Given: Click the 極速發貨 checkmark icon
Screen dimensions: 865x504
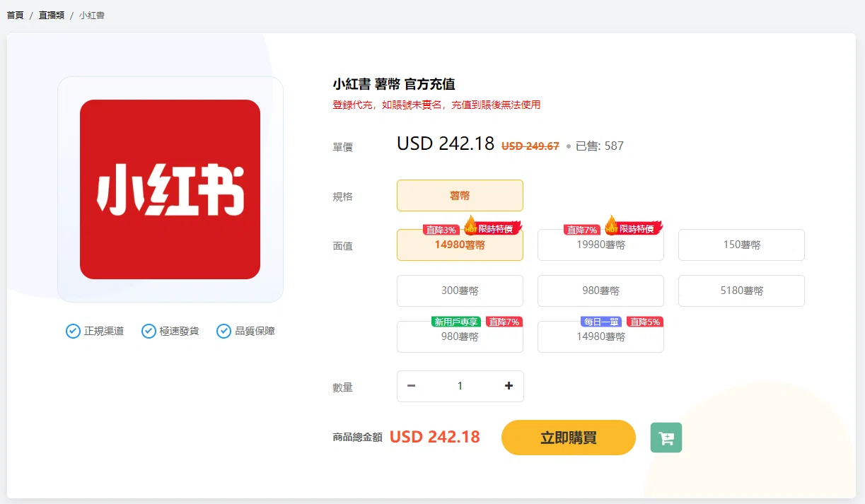Looking at the screenshot, I should pyautogui.click(x=149, y=331).
